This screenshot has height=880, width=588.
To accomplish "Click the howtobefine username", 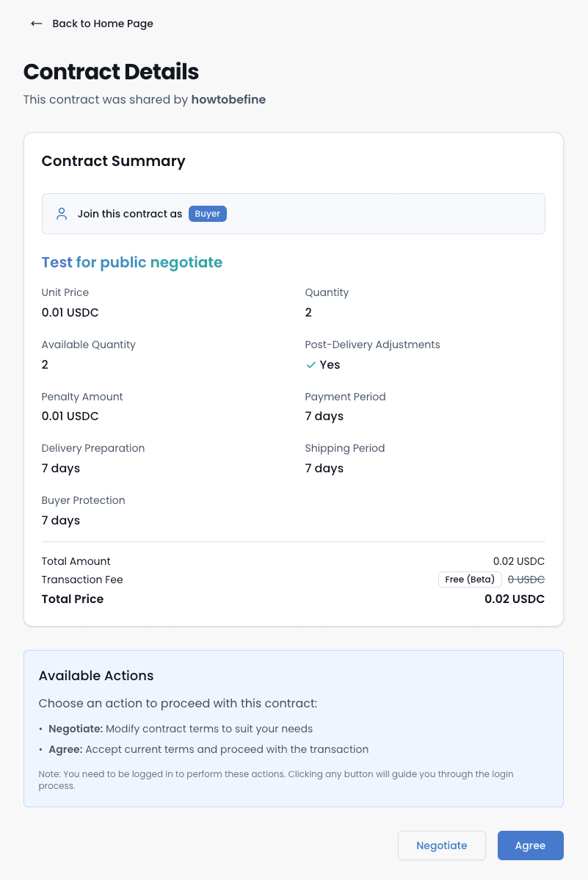I will pyautogui.click(x=228, y=99).
